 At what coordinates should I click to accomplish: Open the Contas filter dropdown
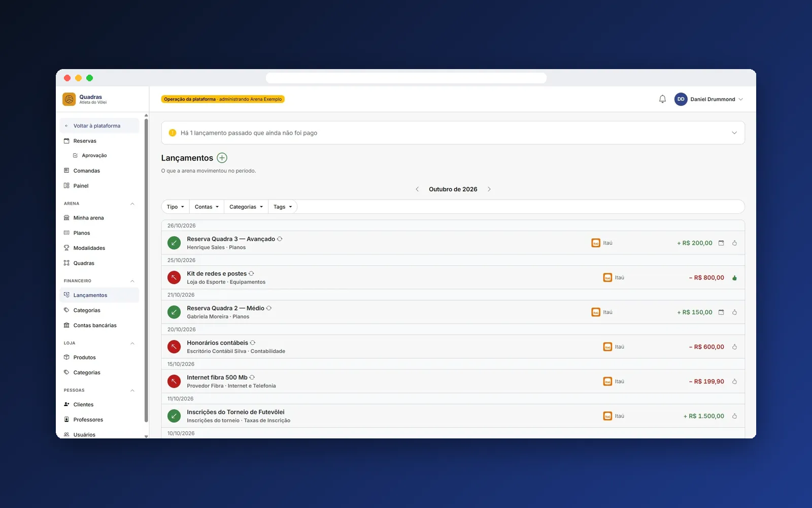tap(207, 207)
